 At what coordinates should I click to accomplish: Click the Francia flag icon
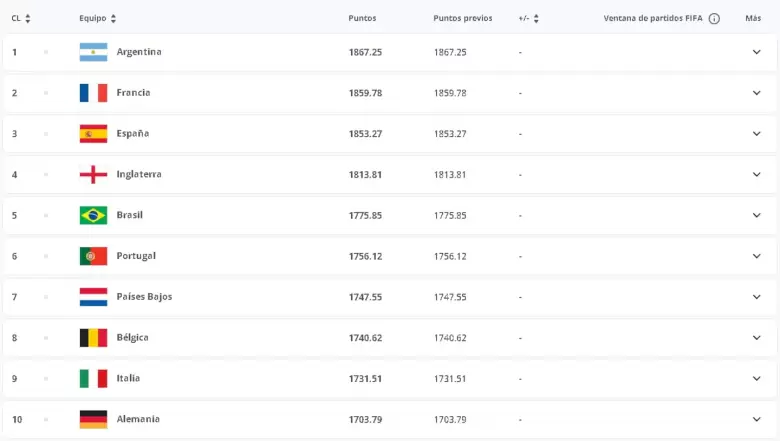tap(94, 93)
